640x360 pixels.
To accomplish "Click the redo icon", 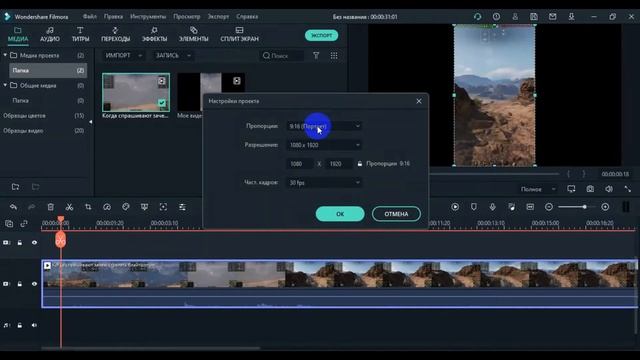I will [x=31, y=207].
